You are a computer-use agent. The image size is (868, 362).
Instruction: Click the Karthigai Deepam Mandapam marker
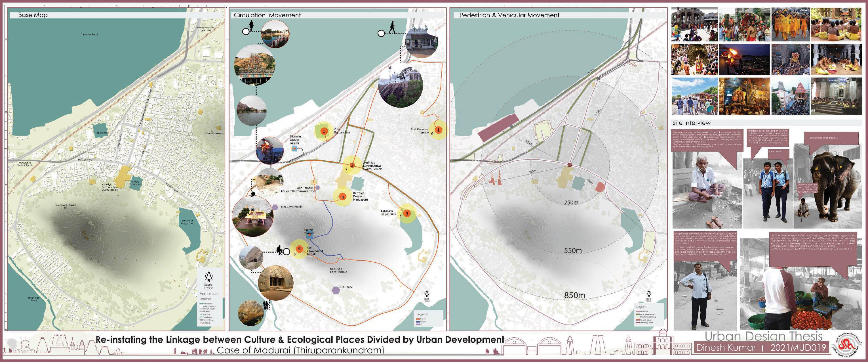coord(343,197)
